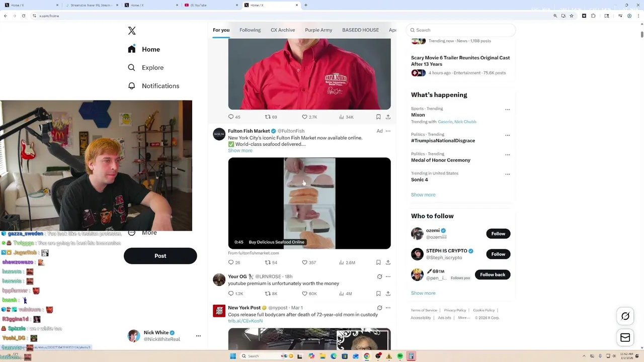Open Home from the left sidebar
Screen dimensions: 644x362
pos(144,49)
